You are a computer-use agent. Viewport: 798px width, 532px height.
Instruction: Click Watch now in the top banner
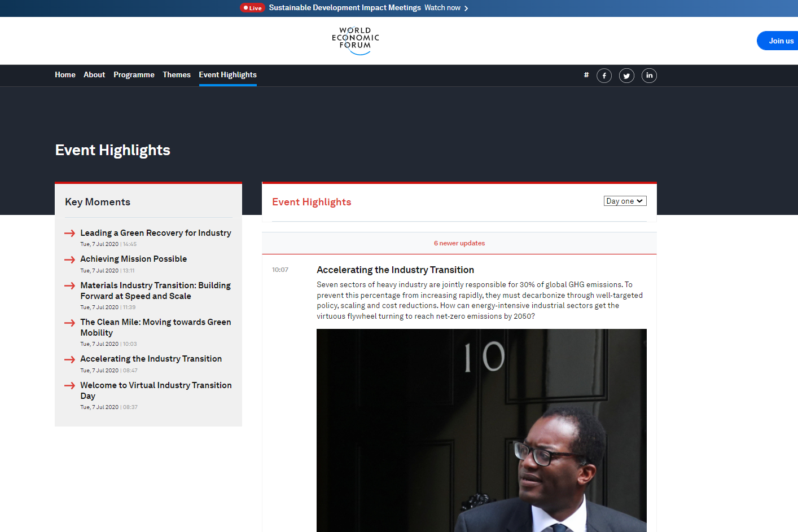click(x=442, y=8)
